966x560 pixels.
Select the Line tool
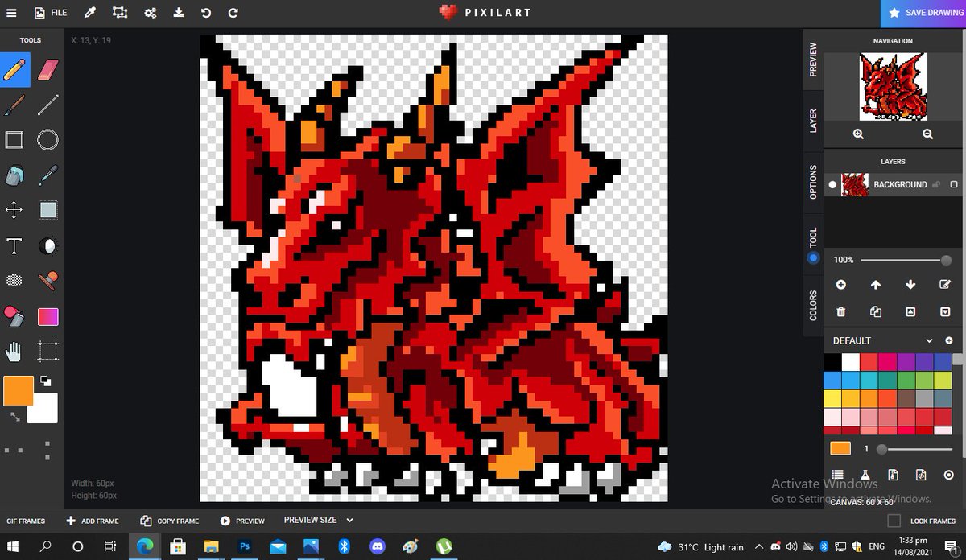pyautogui.click(x=48, y=105)
